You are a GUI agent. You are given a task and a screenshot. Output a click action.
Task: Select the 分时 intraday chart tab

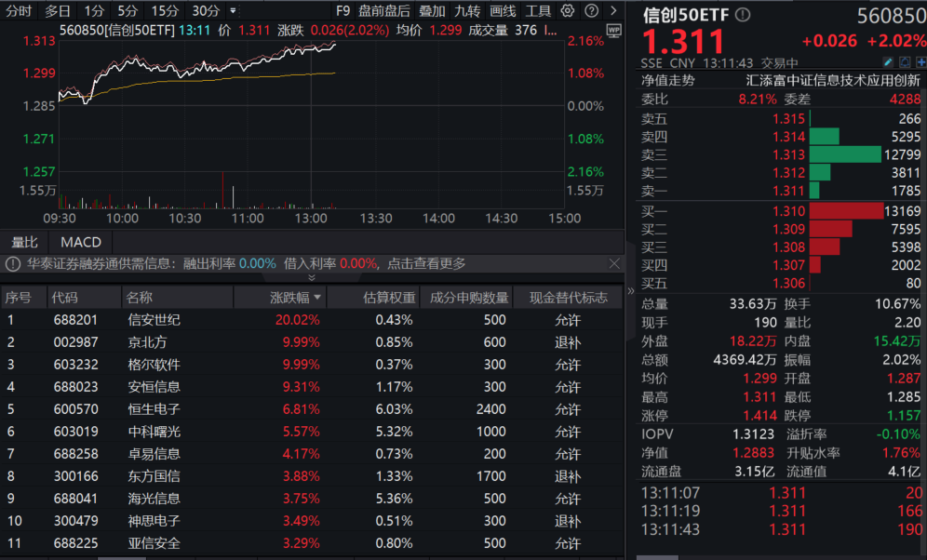coord(20,11)
